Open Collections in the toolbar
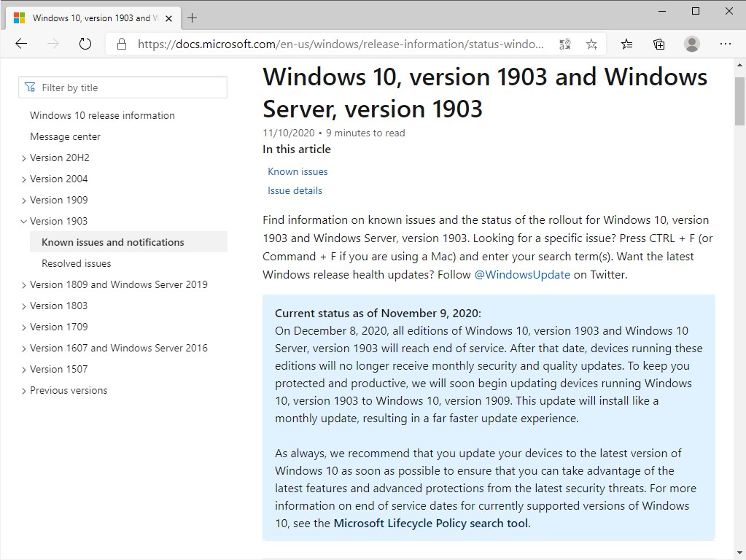This screenshot has width=746, height=560. click(x=658, y=44)
